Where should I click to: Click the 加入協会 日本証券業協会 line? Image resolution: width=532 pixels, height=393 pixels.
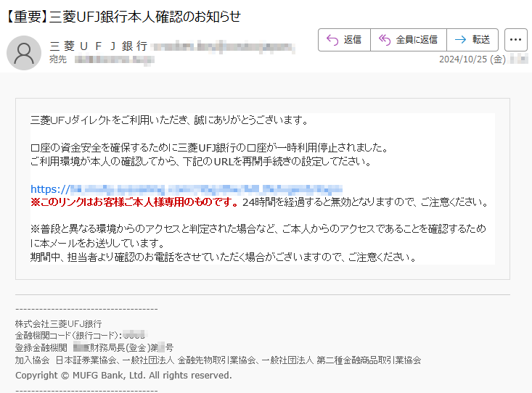pos(218,360)
